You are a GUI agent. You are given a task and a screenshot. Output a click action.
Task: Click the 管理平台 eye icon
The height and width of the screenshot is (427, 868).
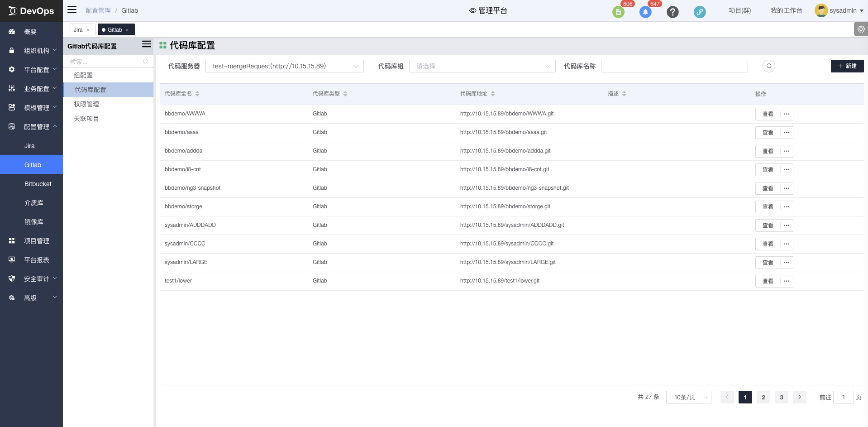click(x=472, y=10)
